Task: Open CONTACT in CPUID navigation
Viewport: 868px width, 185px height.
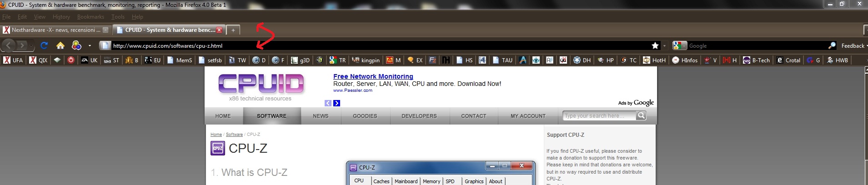Action: (474, 116)
